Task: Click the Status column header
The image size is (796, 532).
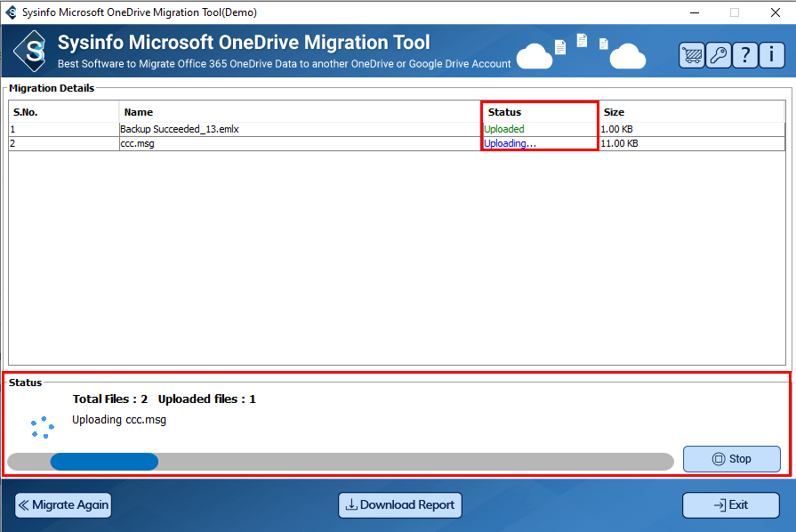Action: pyautogui.click(x=540, y=112)
